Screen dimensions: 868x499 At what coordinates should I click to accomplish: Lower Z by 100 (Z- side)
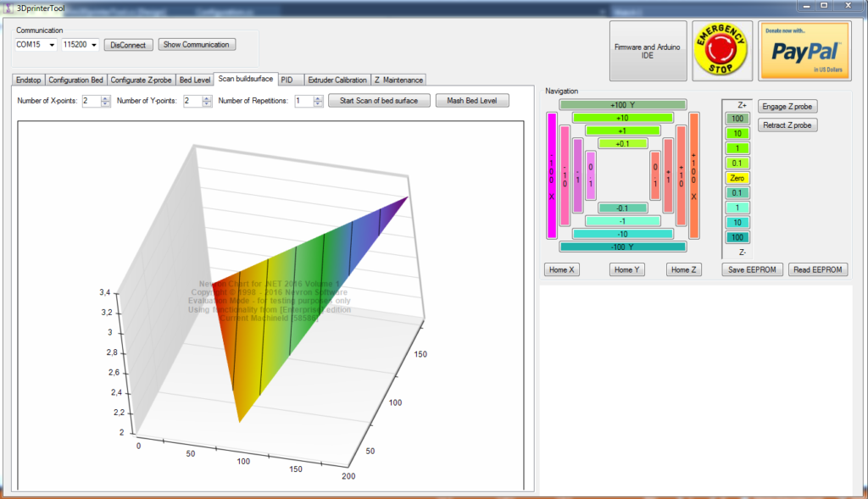click(737, 237)
